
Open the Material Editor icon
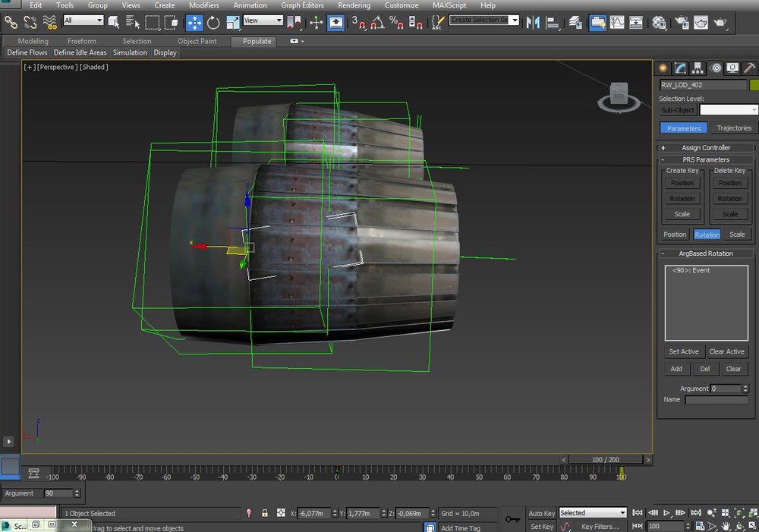[x=659, y=23]
